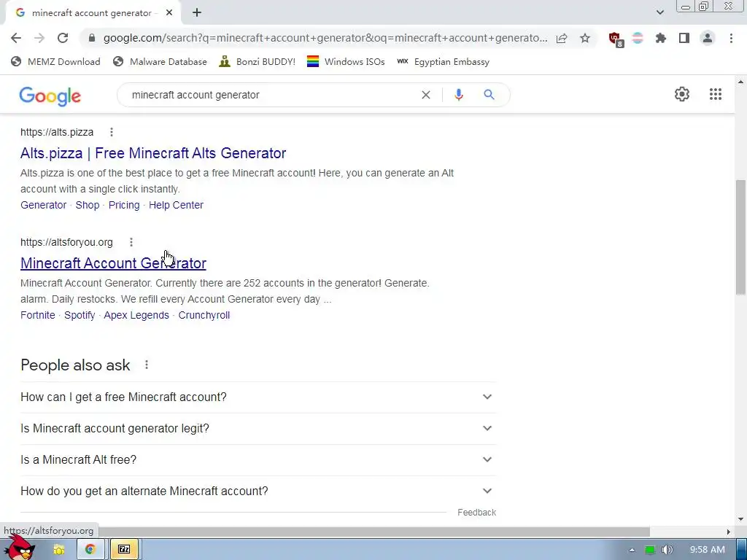The width and height of the screenshot is (747, 560).
Task: Clear the search query with X
Action: pos(426,95)
